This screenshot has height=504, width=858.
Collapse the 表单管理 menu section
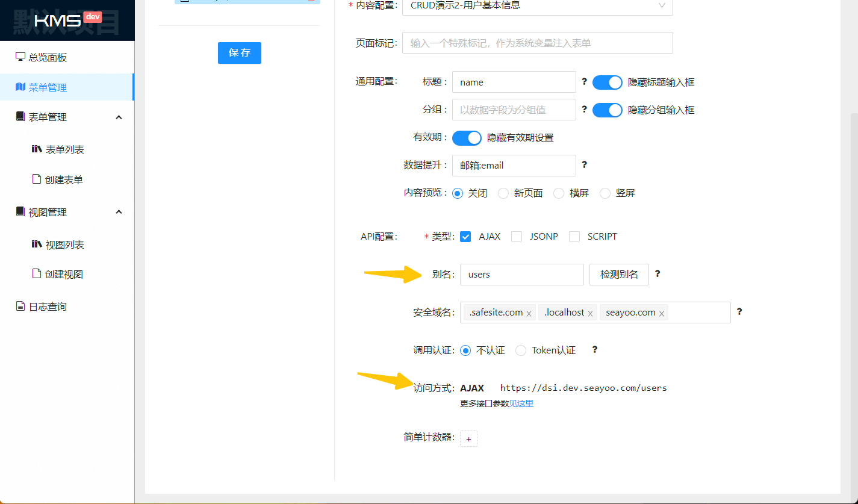tap(119, 117)
